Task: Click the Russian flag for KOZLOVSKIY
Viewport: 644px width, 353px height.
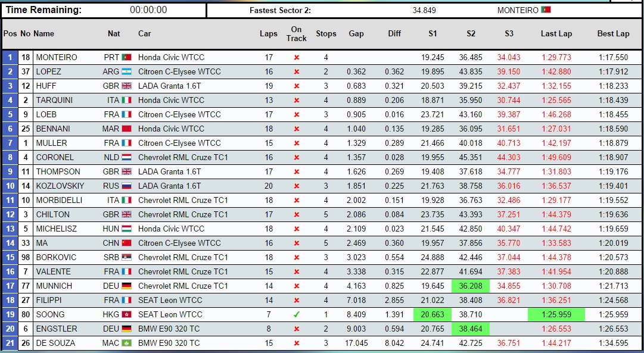Action: 126,186
